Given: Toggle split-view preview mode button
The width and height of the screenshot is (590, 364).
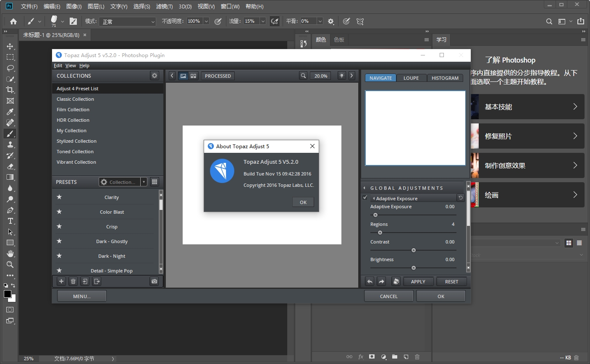Looking at the screenshot, I should point(193,76).
